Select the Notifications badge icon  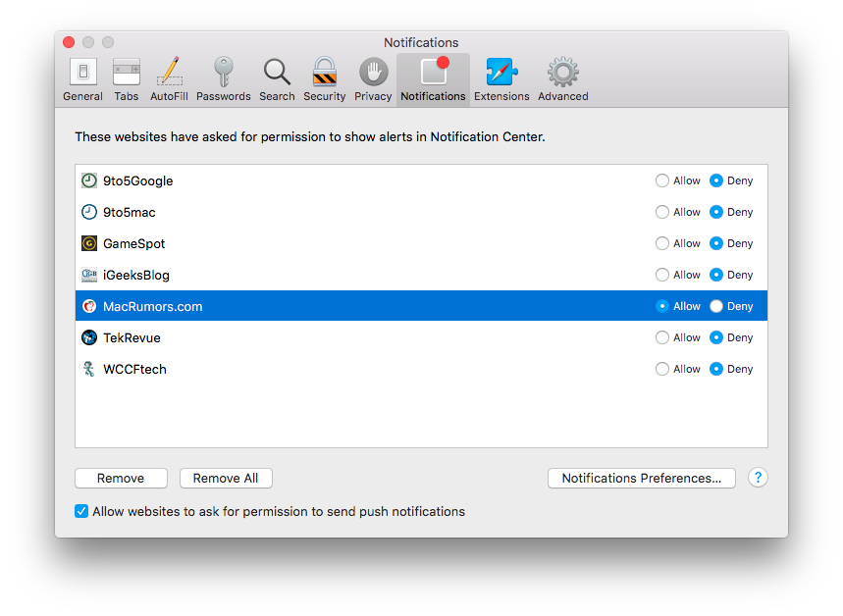click(x=435, y=71)
